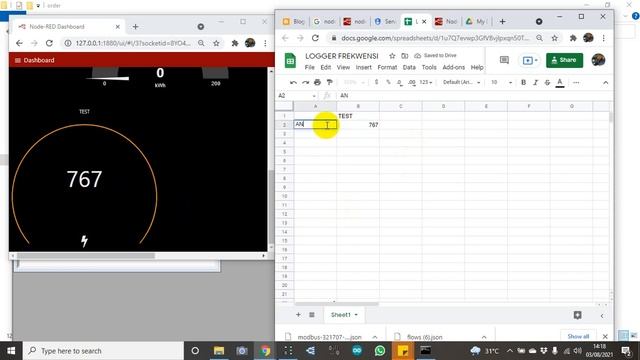Image resolution: width=640 pixels, height=360 pixels.
Task: Close the Node-RED Dashboard tab
Action: 118,27
